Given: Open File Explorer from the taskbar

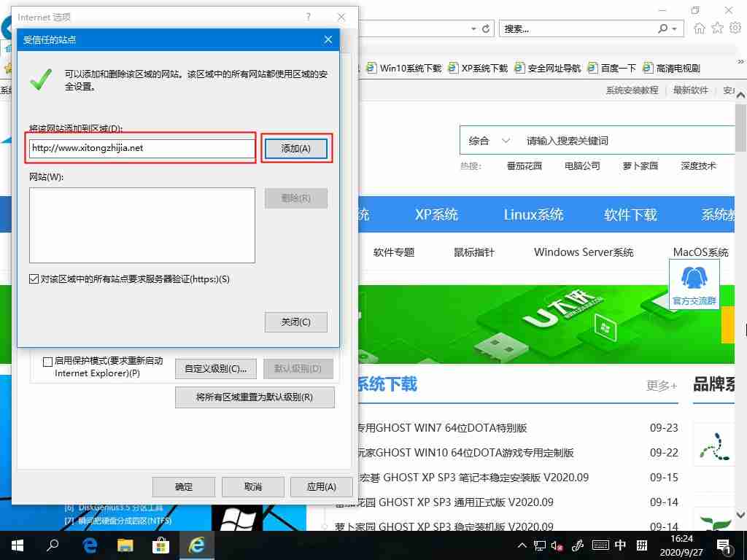Looking at the screenshot, I should (x=125, y=545).
